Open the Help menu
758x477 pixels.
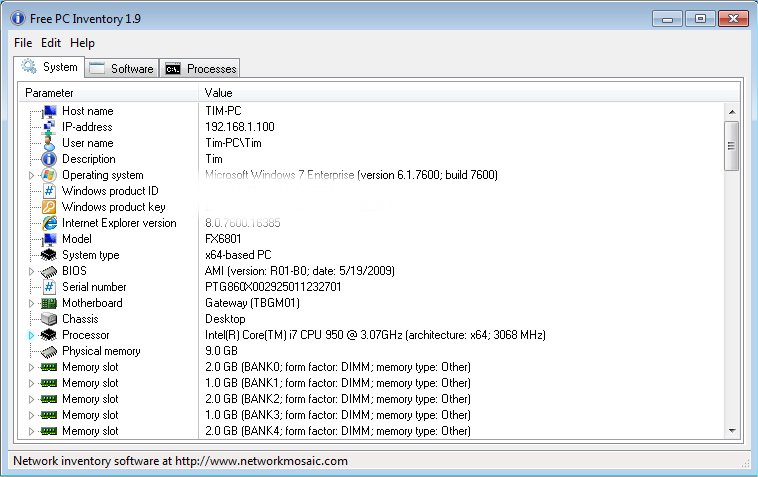tap(82, 43)
